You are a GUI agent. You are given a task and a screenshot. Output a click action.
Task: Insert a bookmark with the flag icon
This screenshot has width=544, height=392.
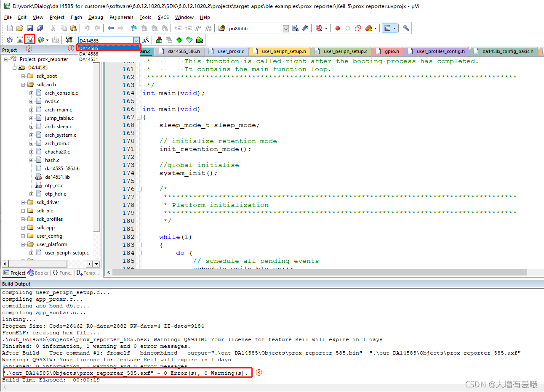point(134,28)
